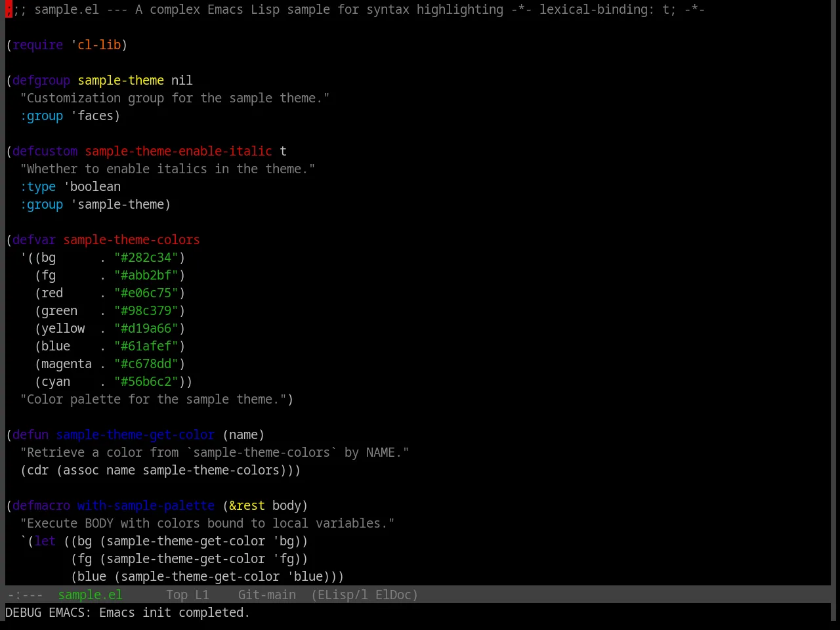Click the color string "#c678dd"
This screenshot has width=840, height=630.
click(x=146, y=364)
